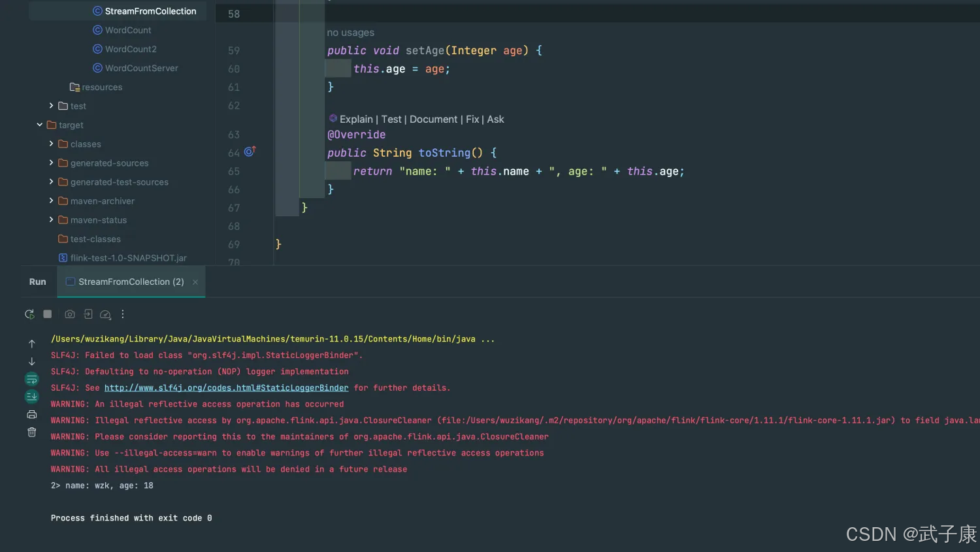Click the Explain code action link

pyautogui.click(x=356, y=119)
